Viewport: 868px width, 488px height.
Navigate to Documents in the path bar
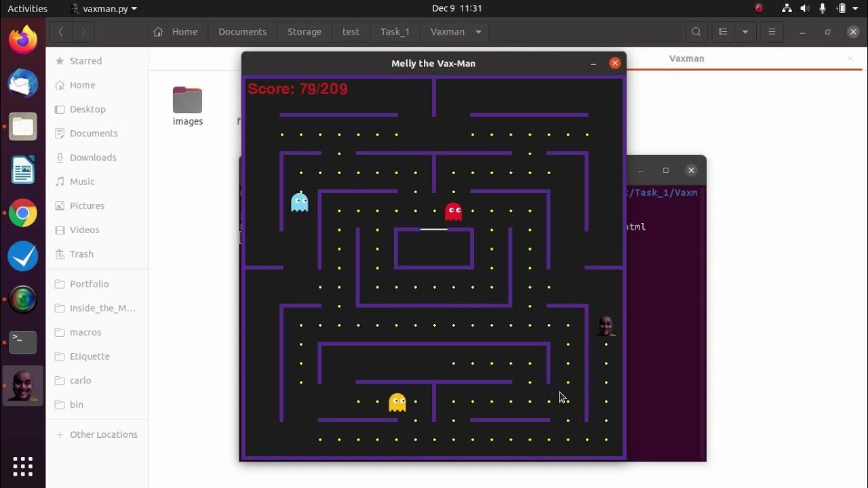coord(242,32)
